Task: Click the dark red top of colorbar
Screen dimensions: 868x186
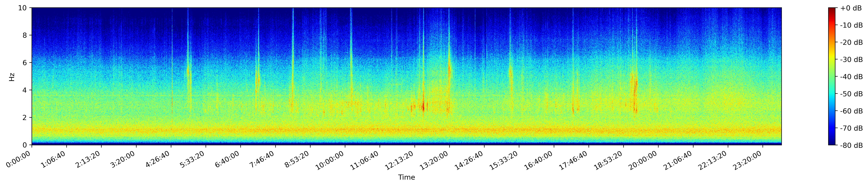Action: point(832,9)
